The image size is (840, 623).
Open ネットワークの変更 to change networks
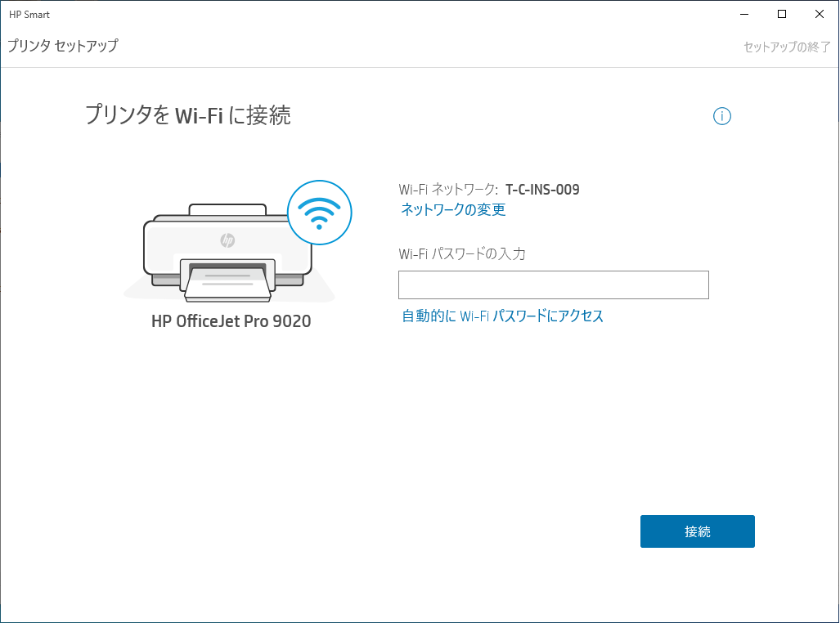click(451, 210)
